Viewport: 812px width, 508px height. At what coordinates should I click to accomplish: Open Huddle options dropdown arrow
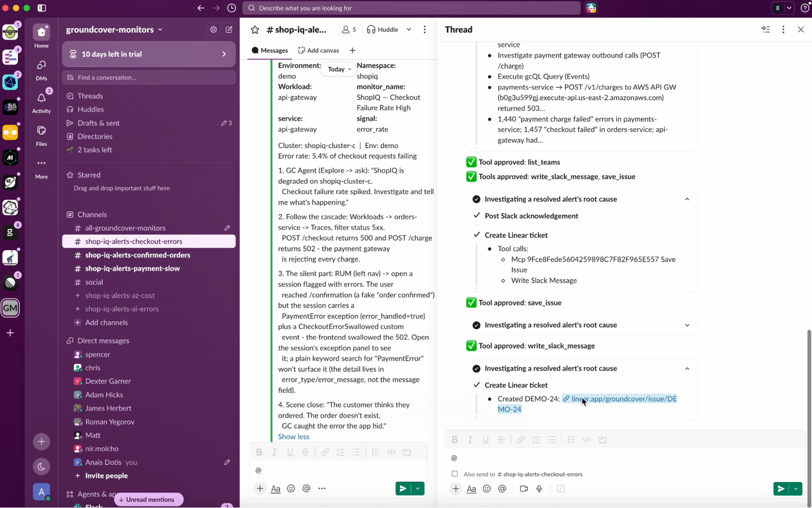(409, 30)
